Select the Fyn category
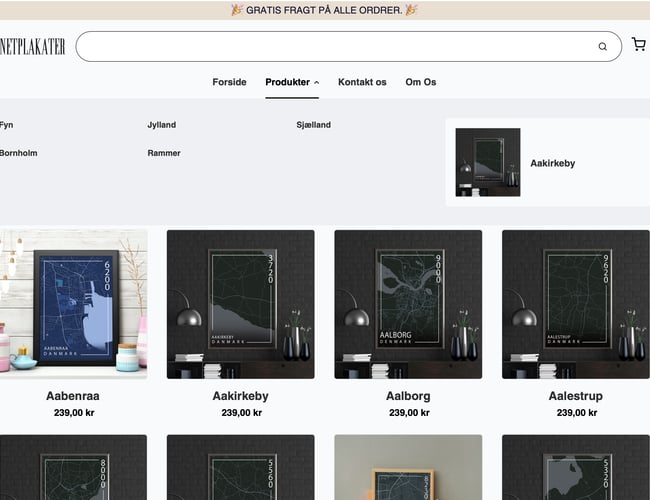Image resolution: width=650 pixels, height=500 pixels. coord(7,125)
